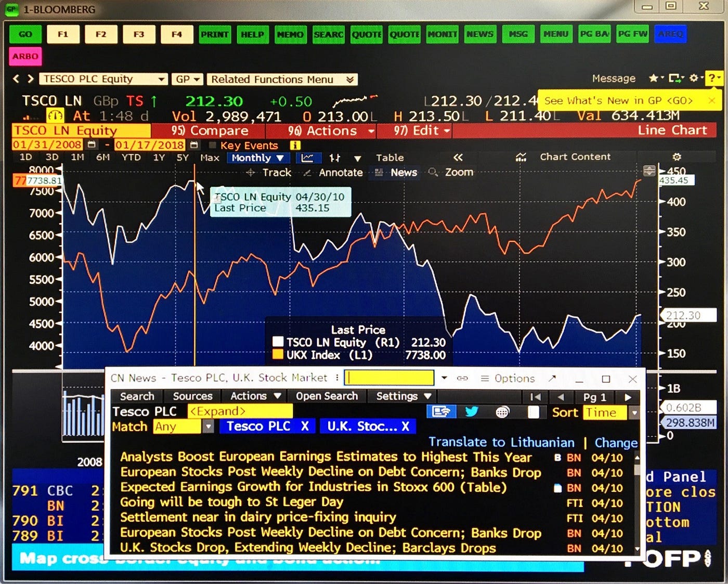Select the bar chart type icon

[335, 158]
